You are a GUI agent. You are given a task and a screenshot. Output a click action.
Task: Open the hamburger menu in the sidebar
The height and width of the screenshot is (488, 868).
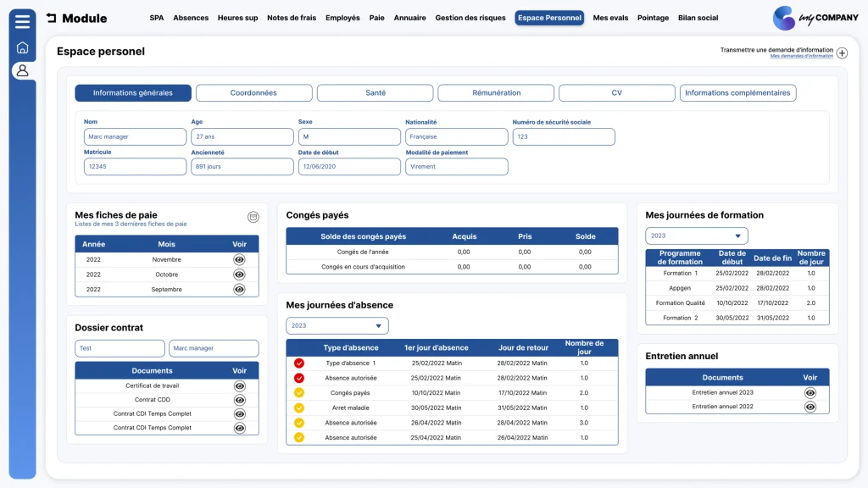pos(22,21)
